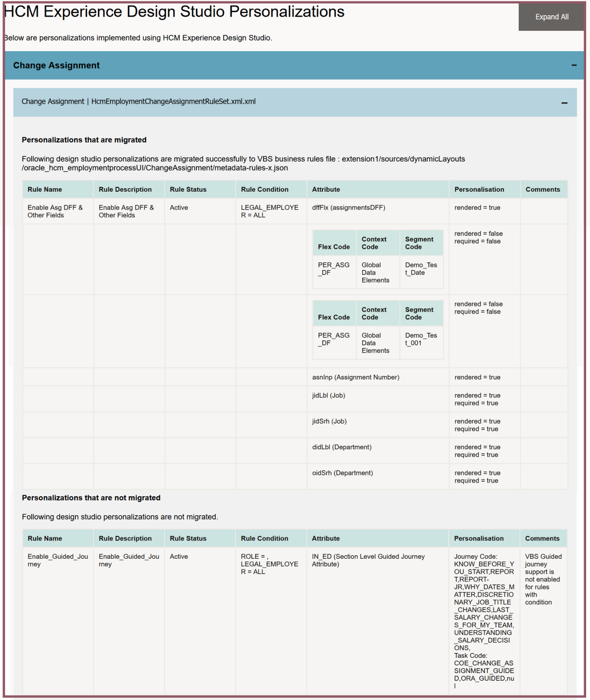Click the 'Personalizations that are not migrated' heading
This screenshot has width=590, height=700.
91,498
